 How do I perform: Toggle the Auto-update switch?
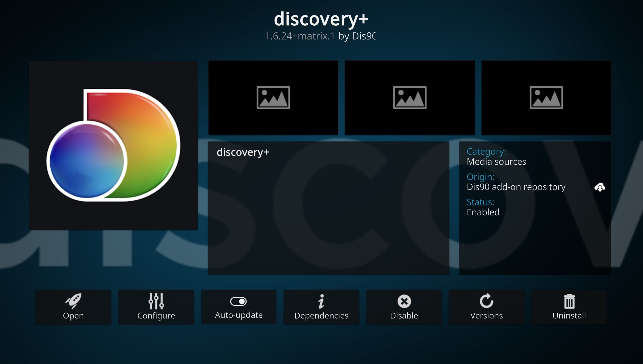pyautogui.click(x=239, y=307)
